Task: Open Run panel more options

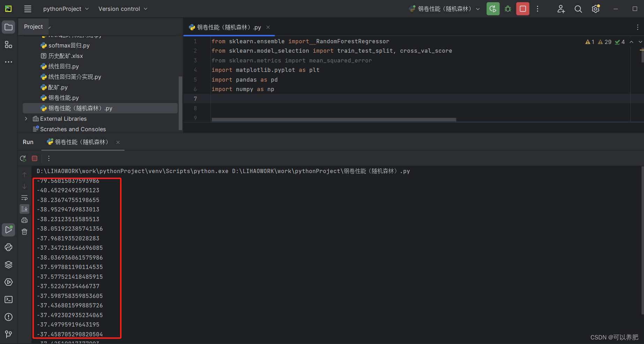Action: [49, 158]
